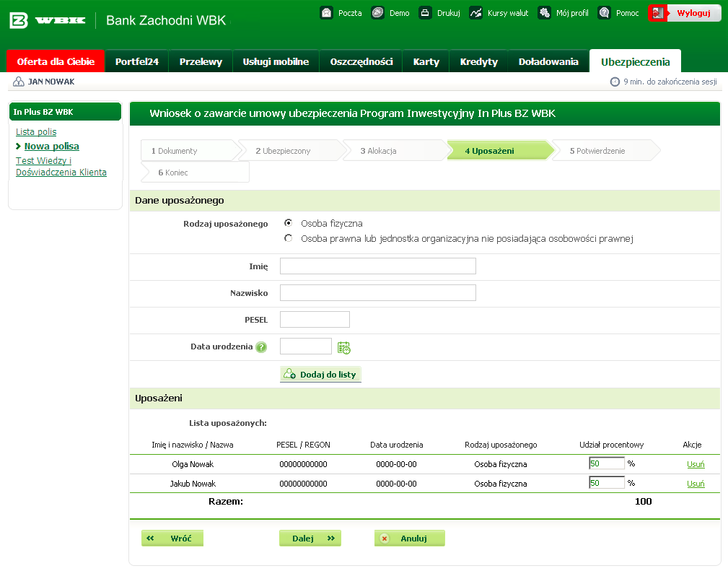
Task: Open the Oferta dla Ciebie tab
Action: (x=56, y=61)
